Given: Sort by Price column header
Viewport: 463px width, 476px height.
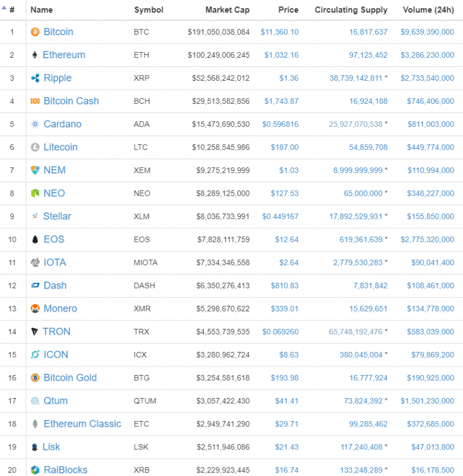Looking at the screenshot, I should point(288,10).
